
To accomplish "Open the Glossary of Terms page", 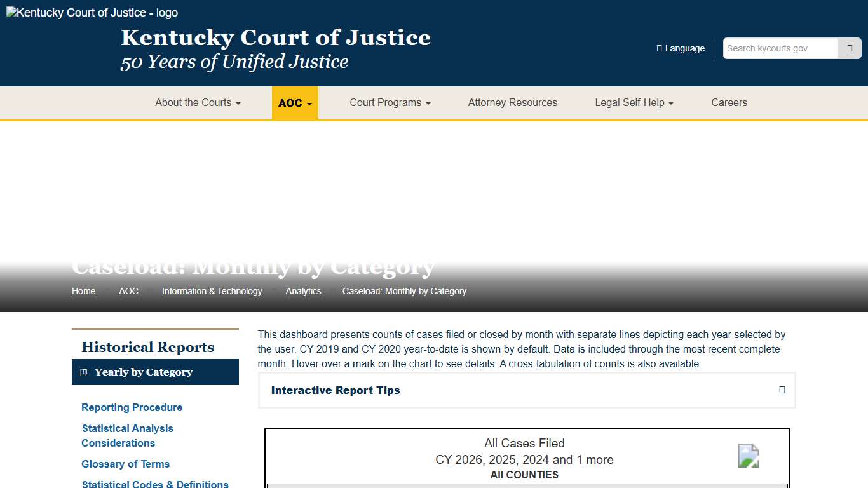I will 125,464.
